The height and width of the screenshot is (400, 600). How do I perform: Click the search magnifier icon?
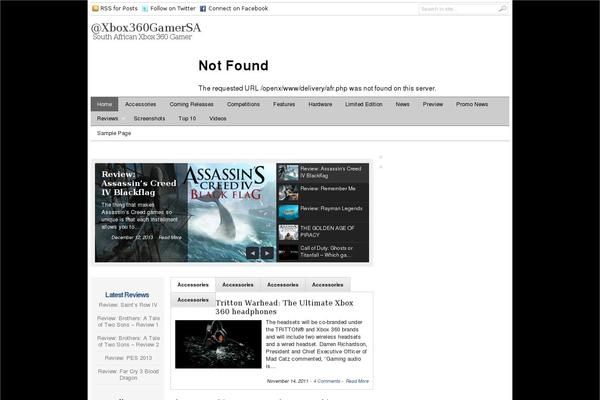click(x=502, y=8)
